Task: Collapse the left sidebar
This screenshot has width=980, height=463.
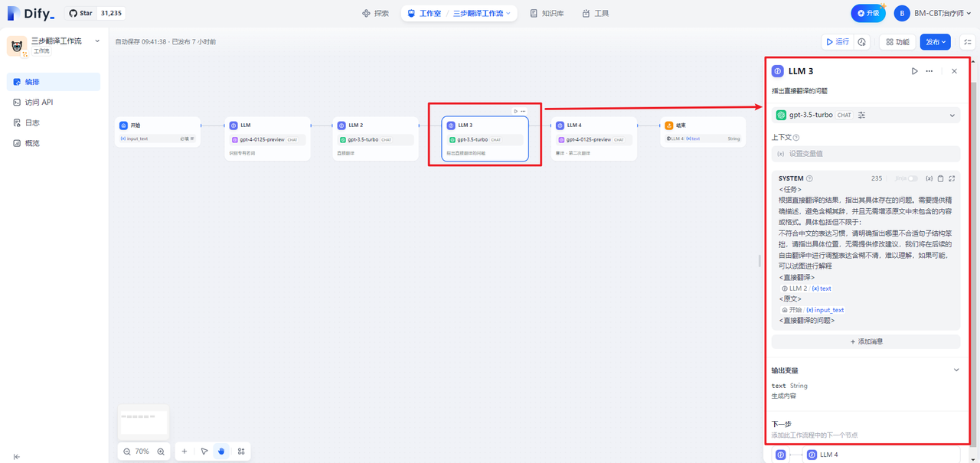Action: pyautogui.click(x=17, y=456)
